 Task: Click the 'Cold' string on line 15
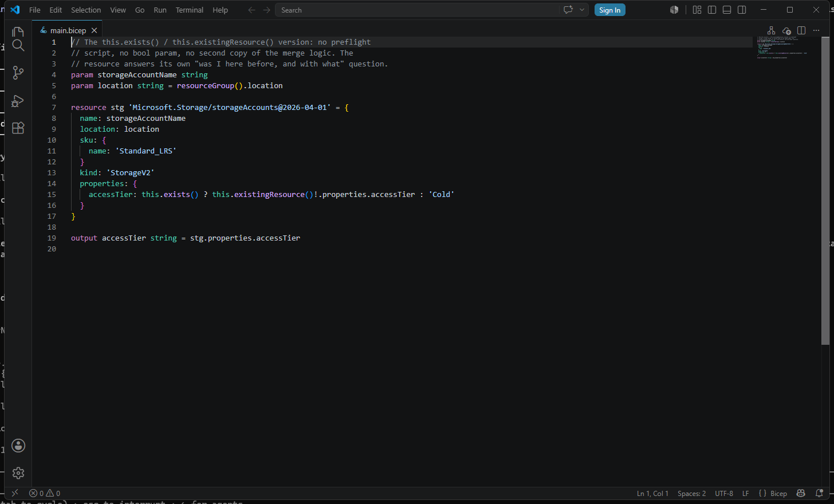click(442, 194)
